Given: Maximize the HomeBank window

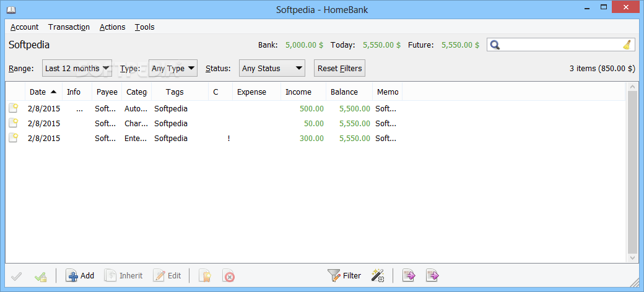Looking at the screenshot, I should 603,7.
